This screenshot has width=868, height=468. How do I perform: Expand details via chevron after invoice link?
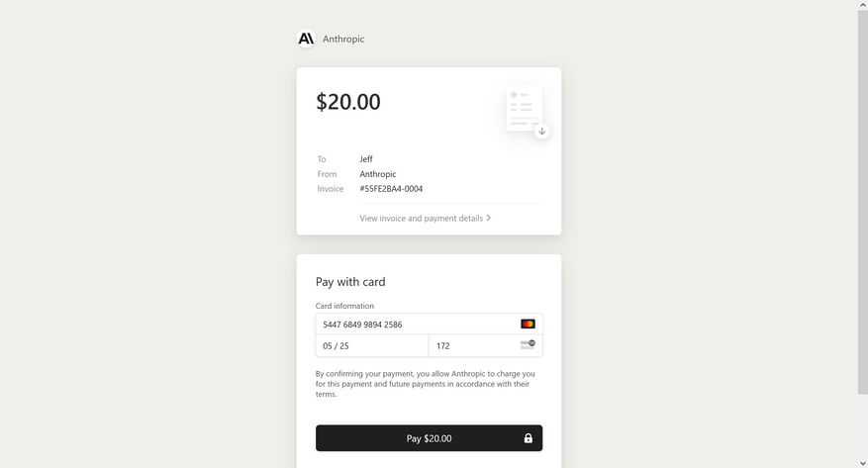click(489, 218)
